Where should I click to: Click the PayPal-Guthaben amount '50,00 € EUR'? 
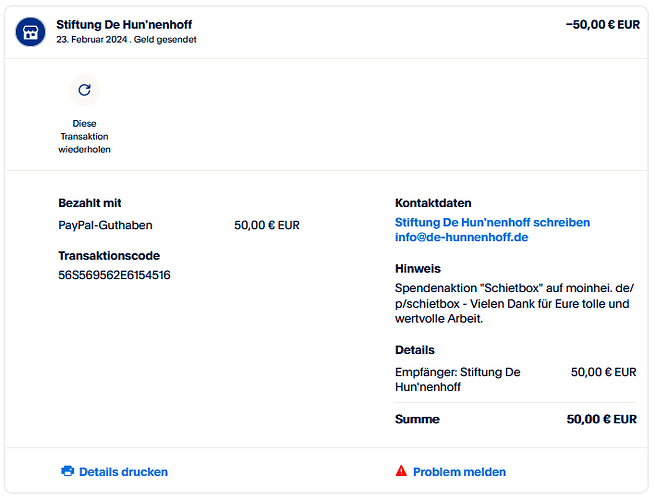pos(267,225)
